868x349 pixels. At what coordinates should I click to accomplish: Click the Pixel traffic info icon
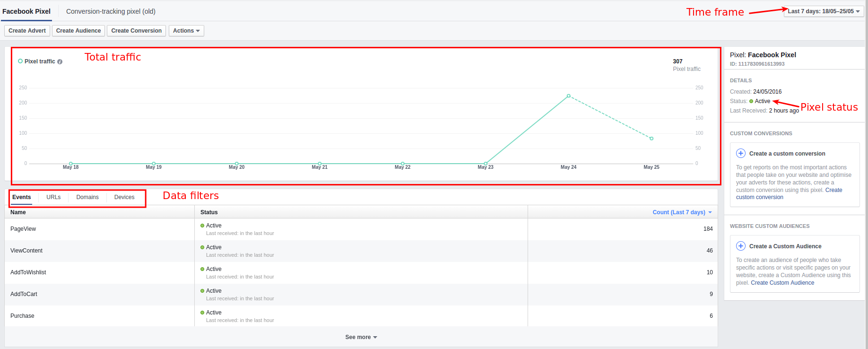pyautogui.click(x=60, y=61)
